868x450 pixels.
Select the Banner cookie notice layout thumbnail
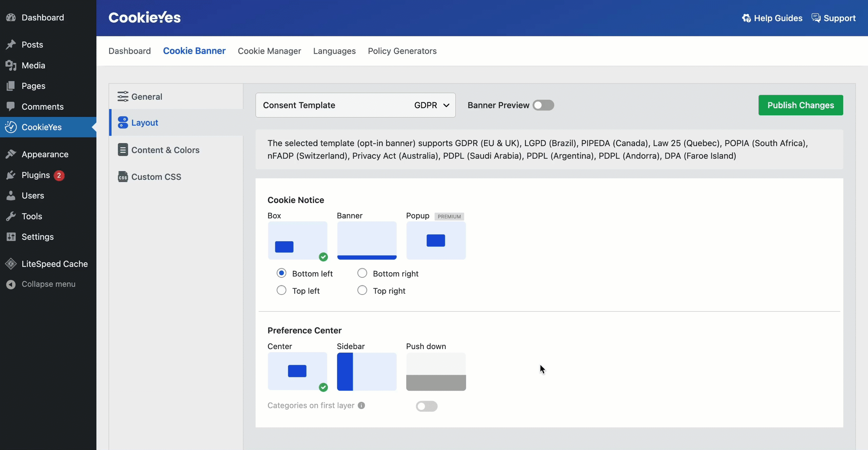367,240
